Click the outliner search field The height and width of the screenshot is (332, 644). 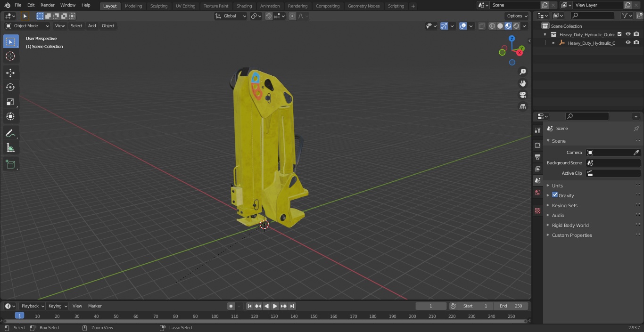(592, 16)
